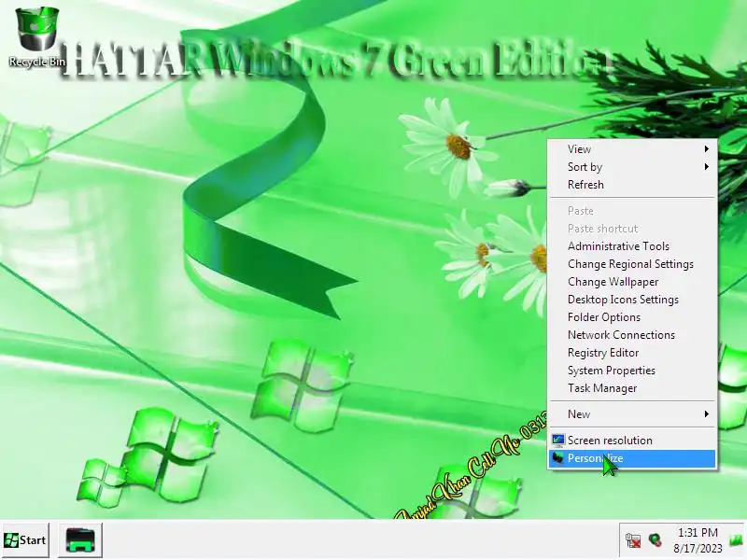Open Desktop Icons Settings
Screen dimensions: 747x560
click(633, 300)
